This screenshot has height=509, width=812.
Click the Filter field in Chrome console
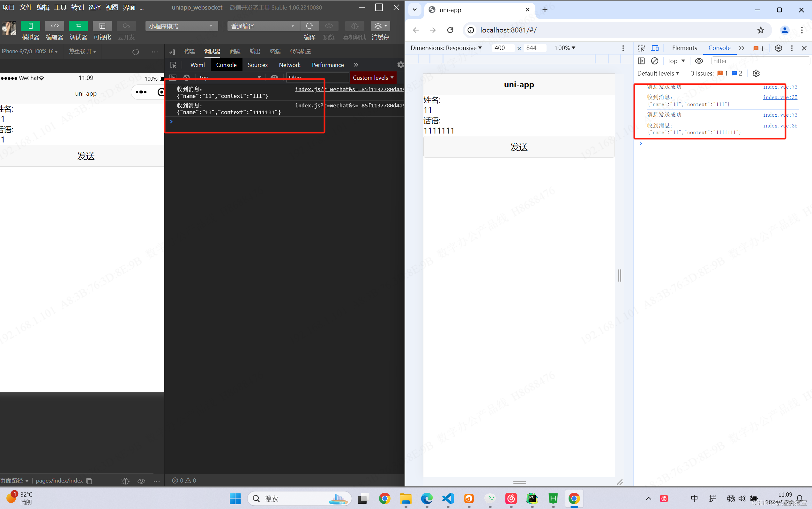point(760,61)
